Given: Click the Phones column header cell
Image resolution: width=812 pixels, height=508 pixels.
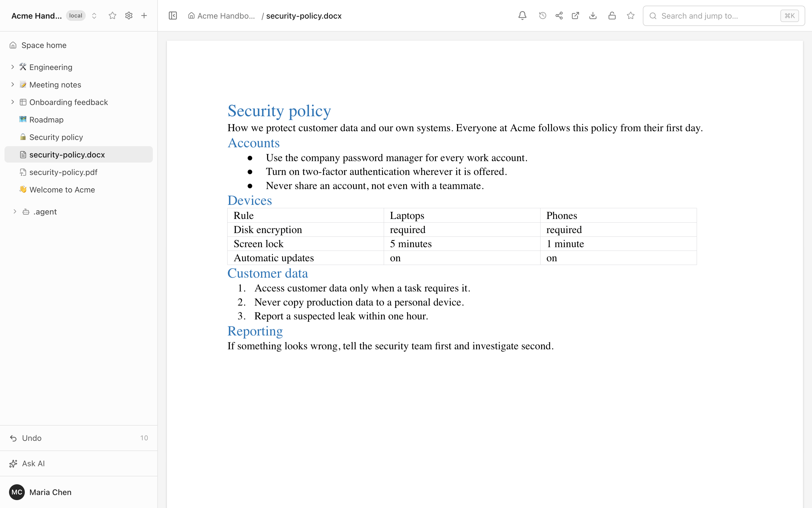Looking at the screenshot, I should [618, 215].
